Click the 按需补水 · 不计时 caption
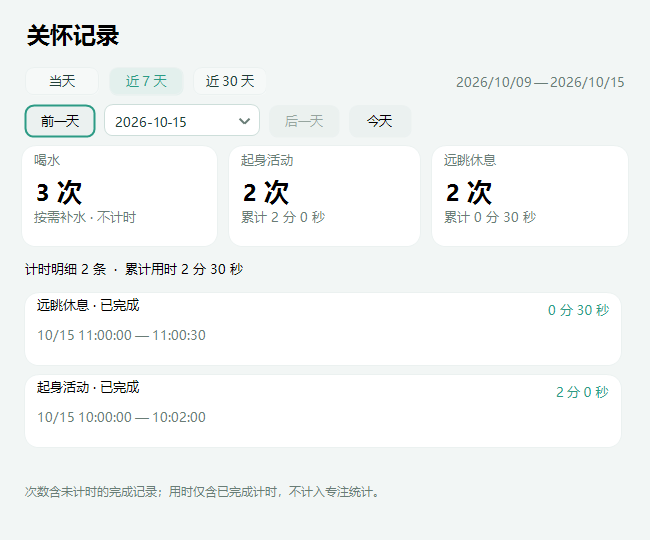The image size is (650, 540). pos(85,217)
